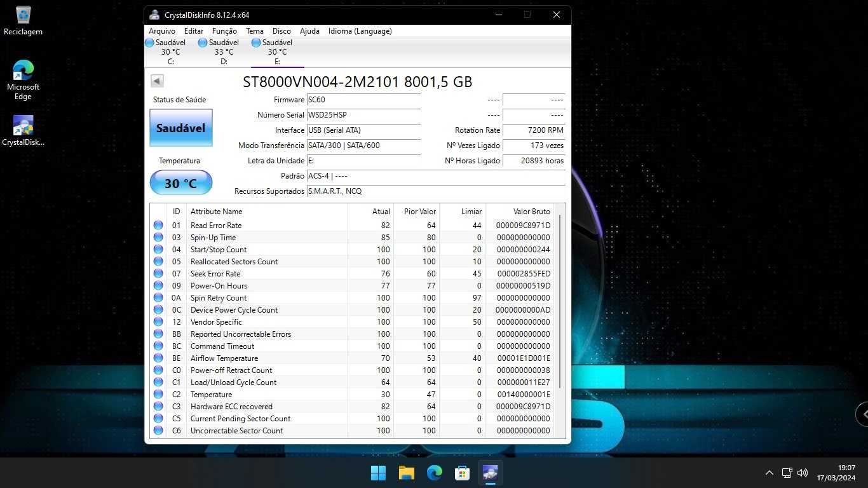Click the status icon for Airflow Temperature
Viewport: 868px width, 488px height.
pyautogui.click(x=158, y=358)
